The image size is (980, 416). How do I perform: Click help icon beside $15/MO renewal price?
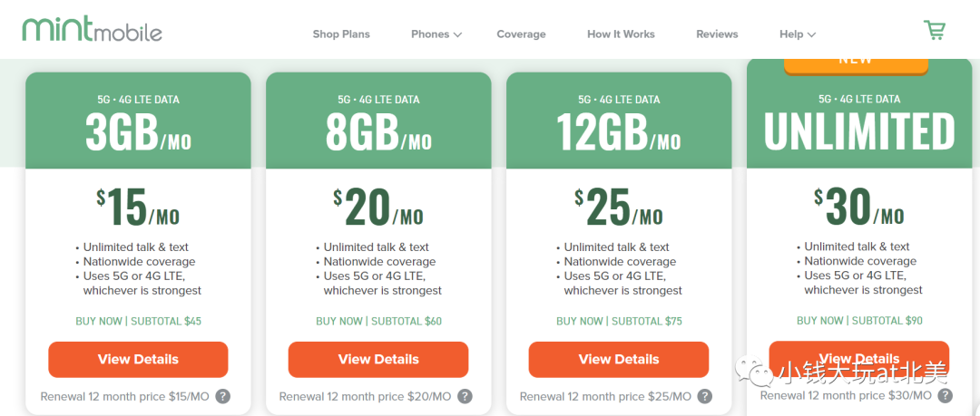tap(223, 397)
